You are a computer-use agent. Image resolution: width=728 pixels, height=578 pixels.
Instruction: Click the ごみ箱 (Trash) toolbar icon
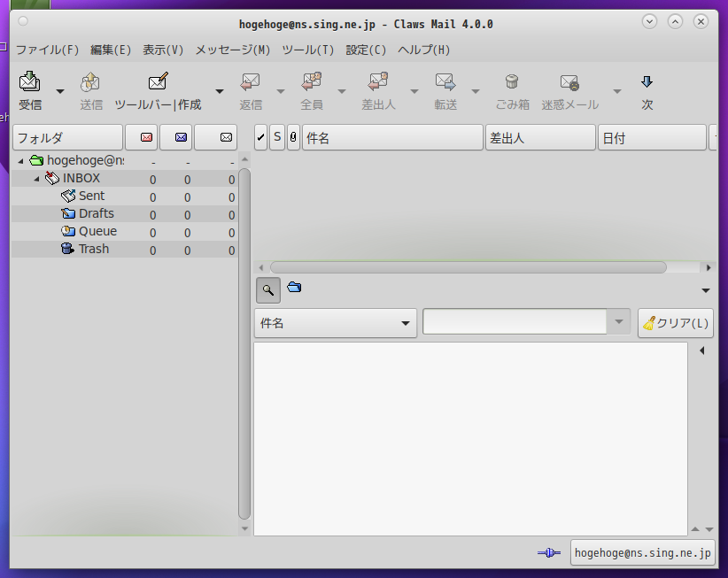[x=512, y=82]
